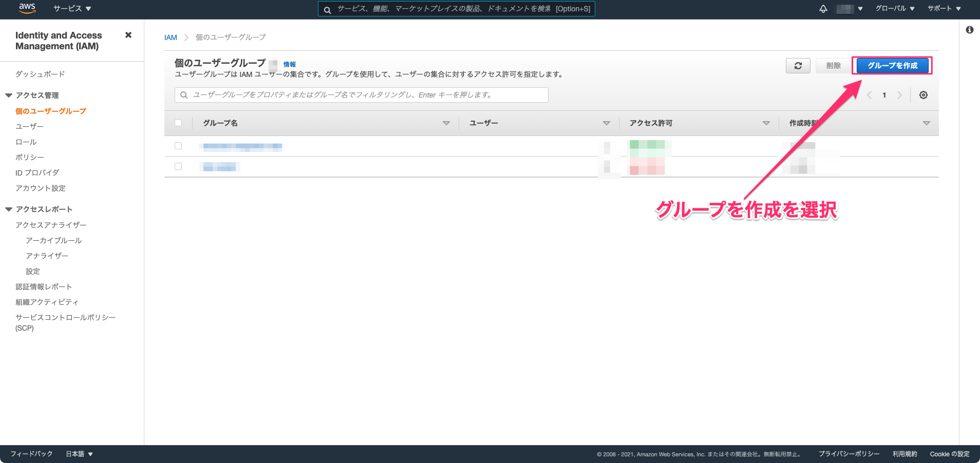Click フィードバック in footer
Viewport: 980px width, 463px height.
coord(31,454)
